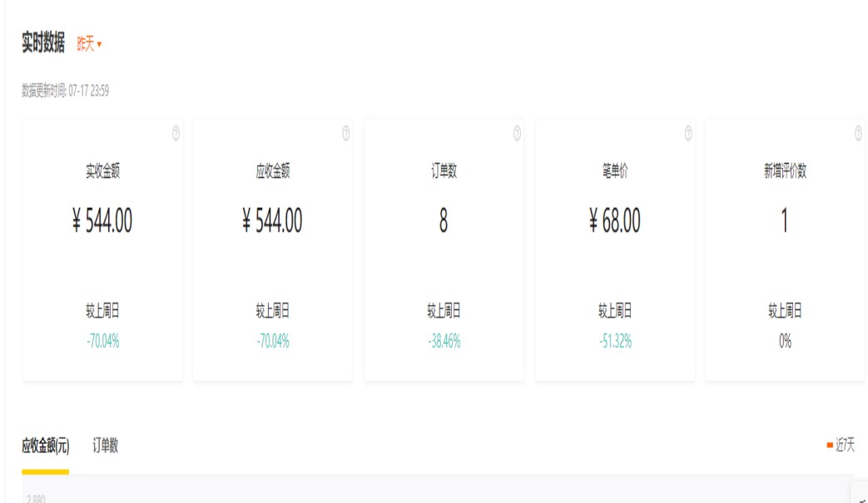Click the help icon on 笔单价 card
The image size is (868, 503).
(x=688, y=133)
